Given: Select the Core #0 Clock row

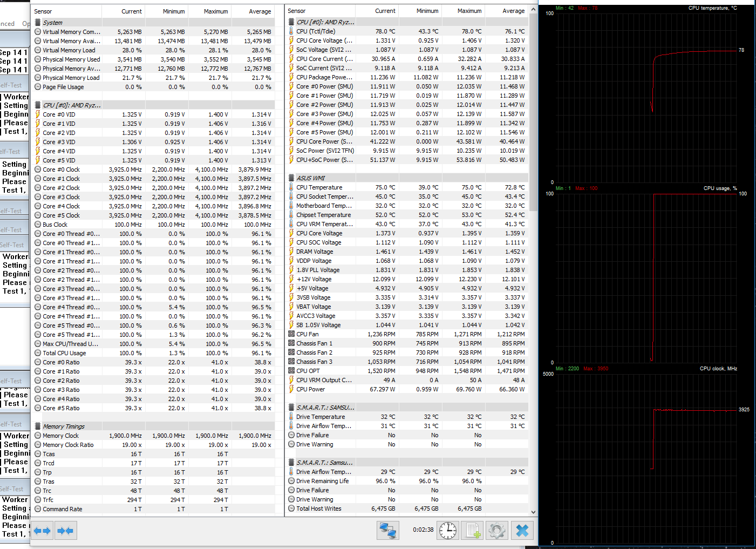Looking at the screenshot, I should click(153, 170).
